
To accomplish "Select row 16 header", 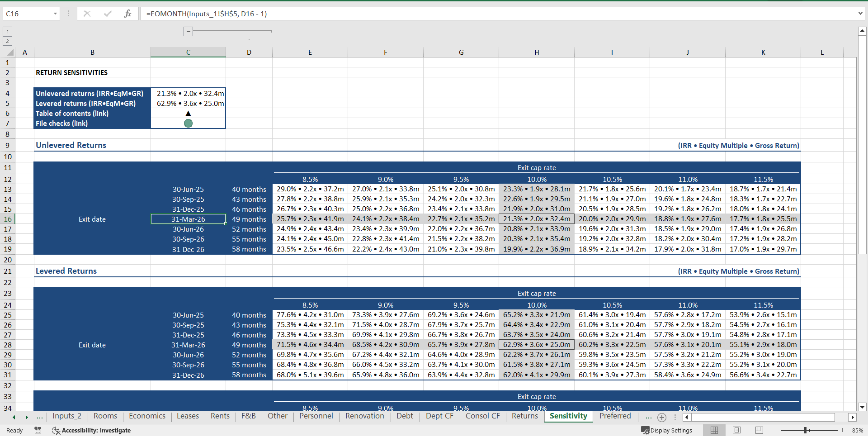I will click(x=8, y=219).
